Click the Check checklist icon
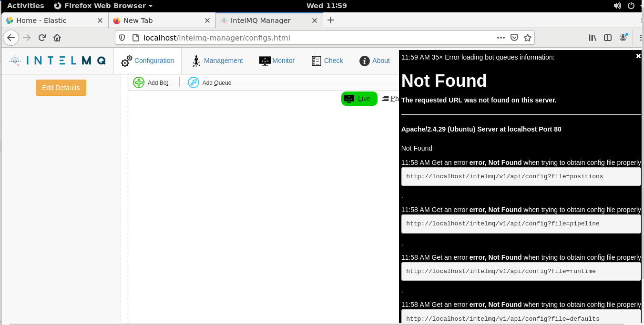 coord(317,61)
